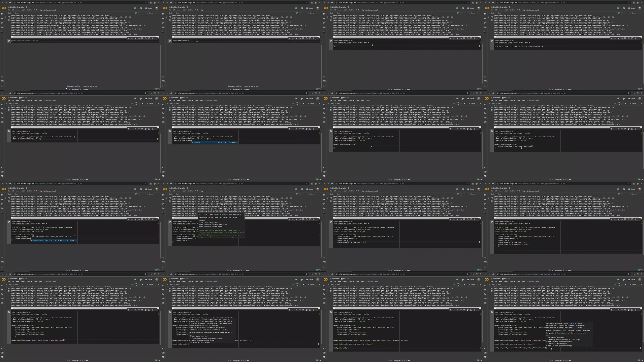Open three-dot more actions on the empty cell toolbar
Viewport: 644px width, 362px height.
(x=156, y=38)
